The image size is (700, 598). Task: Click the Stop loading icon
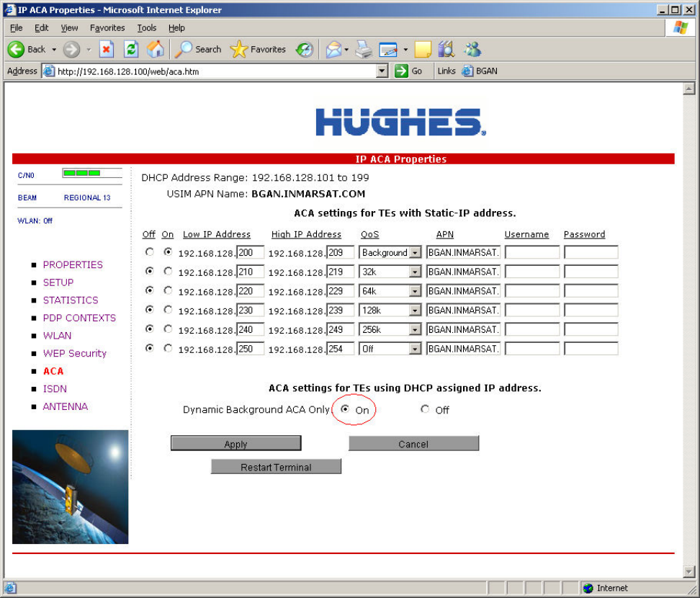click(x=107, y=49)
